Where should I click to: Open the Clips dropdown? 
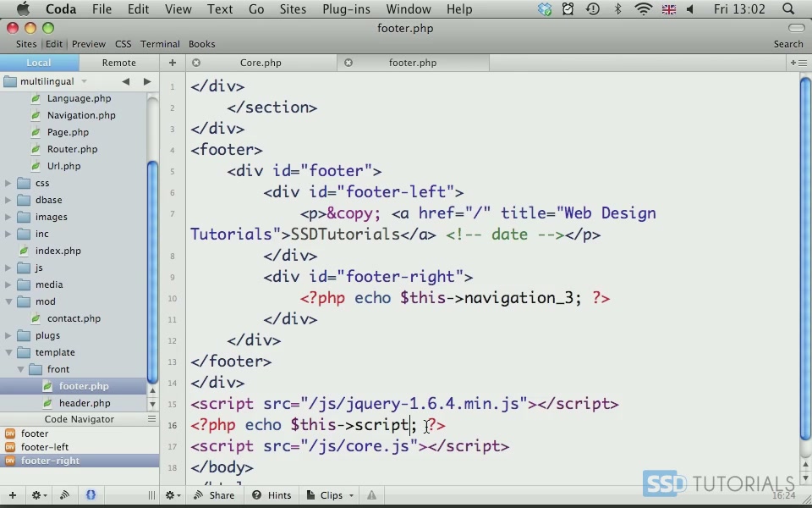point(330,495)
